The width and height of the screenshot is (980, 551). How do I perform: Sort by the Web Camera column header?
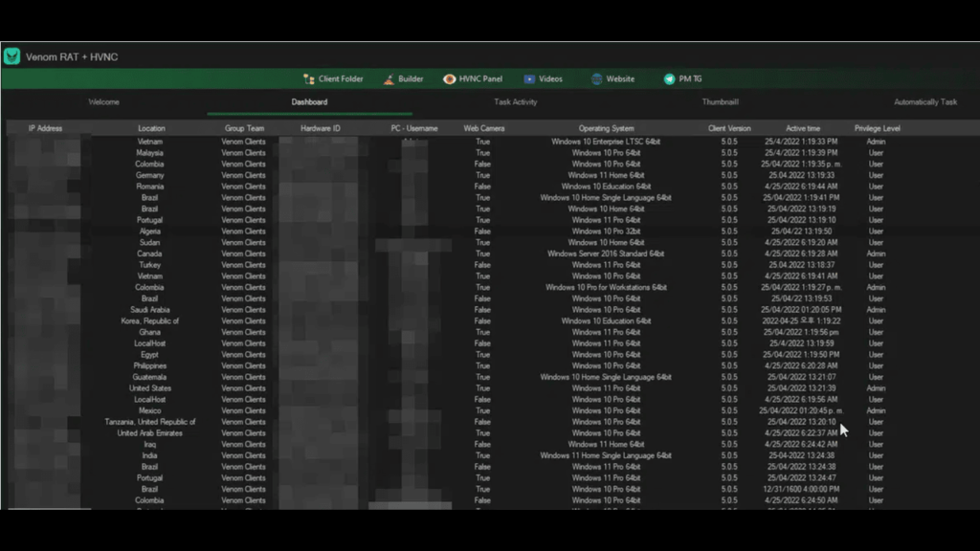483,128
